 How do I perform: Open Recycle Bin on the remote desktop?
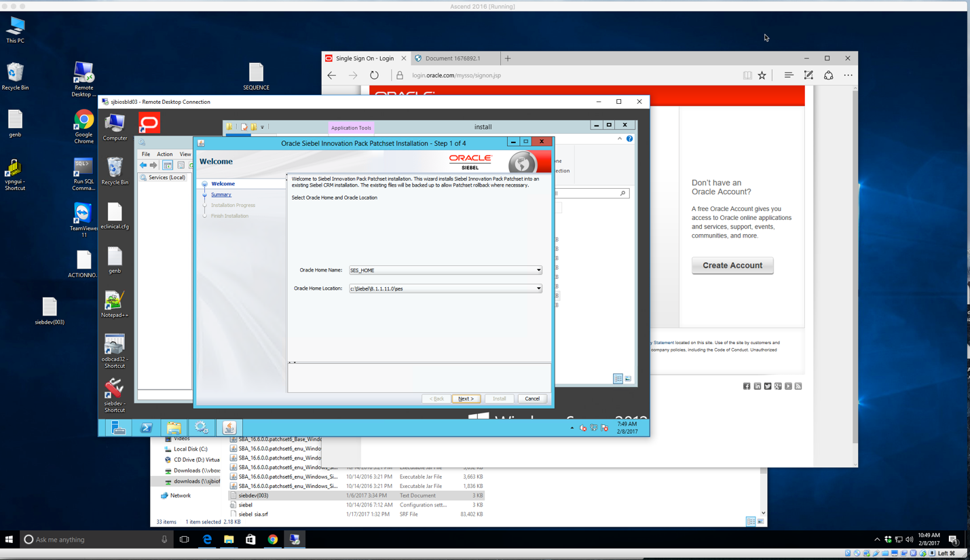(x=115, y=170)
